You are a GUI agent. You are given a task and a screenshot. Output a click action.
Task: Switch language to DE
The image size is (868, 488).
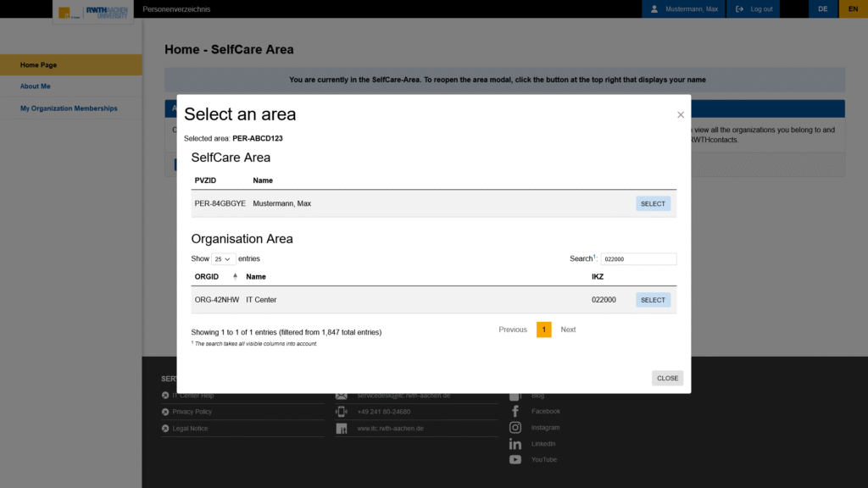point(822,9)
